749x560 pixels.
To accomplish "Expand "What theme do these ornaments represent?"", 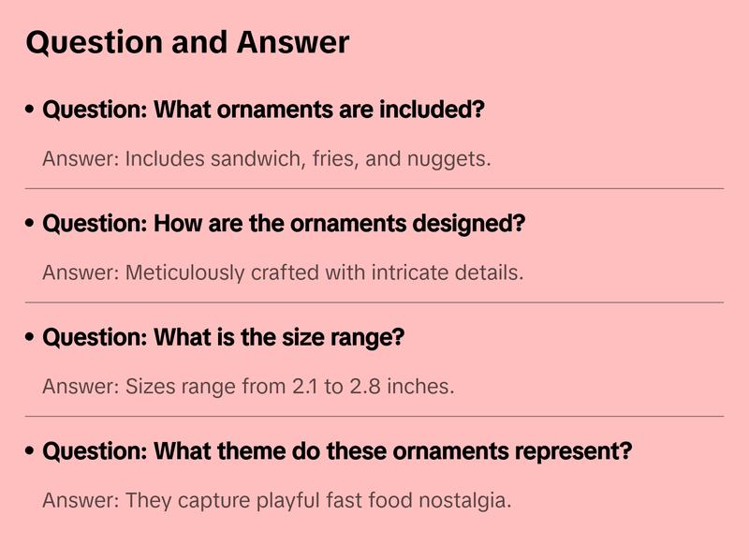I will (337, 451).
